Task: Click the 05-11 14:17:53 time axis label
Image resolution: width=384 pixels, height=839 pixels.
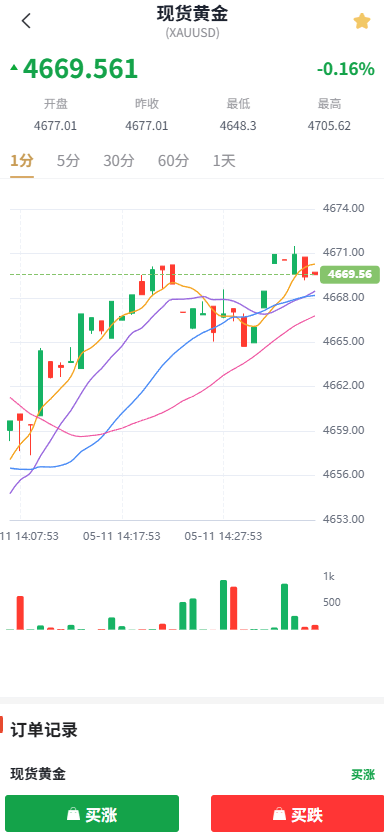Action: tap(121, 536)
